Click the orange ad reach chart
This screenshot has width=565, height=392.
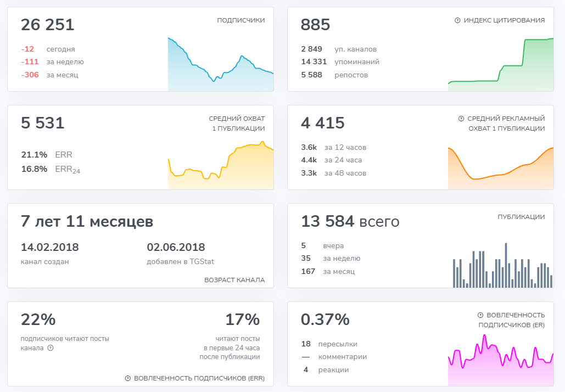click(x=500, y=167)
